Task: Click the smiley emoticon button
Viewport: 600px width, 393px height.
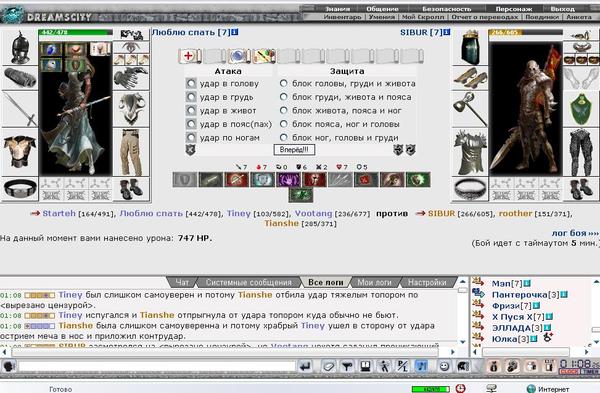Action: 444,366
